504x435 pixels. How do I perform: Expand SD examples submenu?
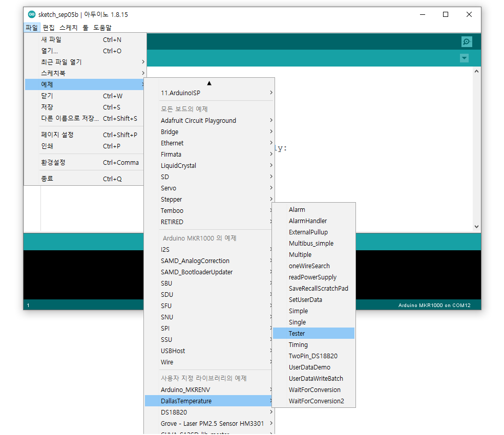click(x=209, y=177)
